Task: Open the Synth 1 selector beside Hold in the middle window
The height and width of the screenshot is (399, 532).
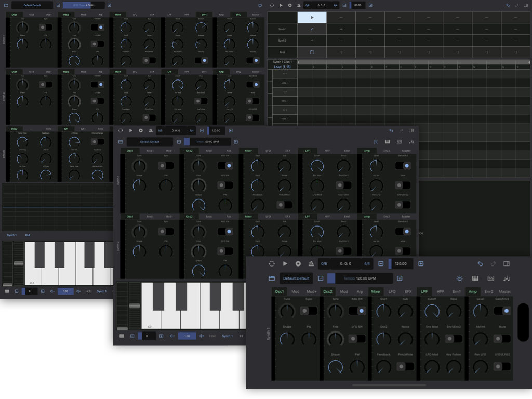Action: click(228, 336)
